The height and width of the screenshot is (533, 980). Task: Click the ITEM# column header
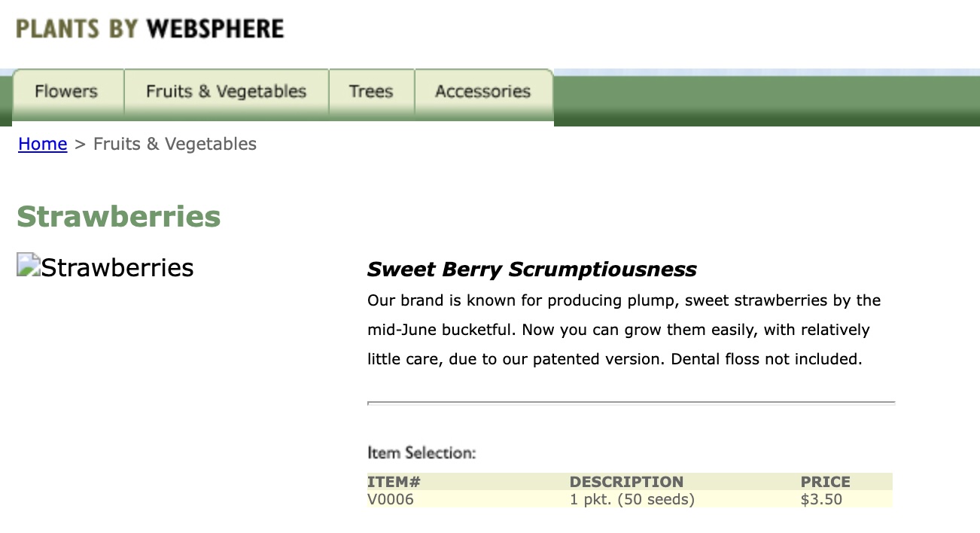(x=394, y=482)
